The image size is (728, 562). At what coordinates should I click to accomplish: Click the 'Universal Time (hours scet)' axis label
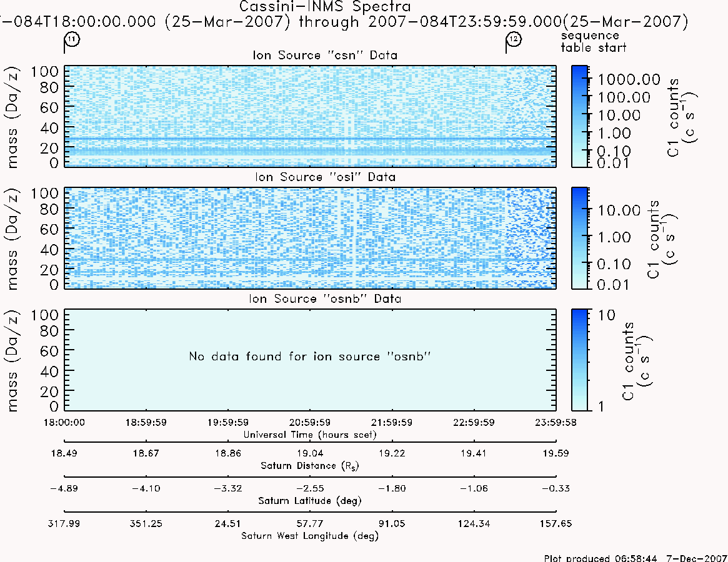pos(310,435)
